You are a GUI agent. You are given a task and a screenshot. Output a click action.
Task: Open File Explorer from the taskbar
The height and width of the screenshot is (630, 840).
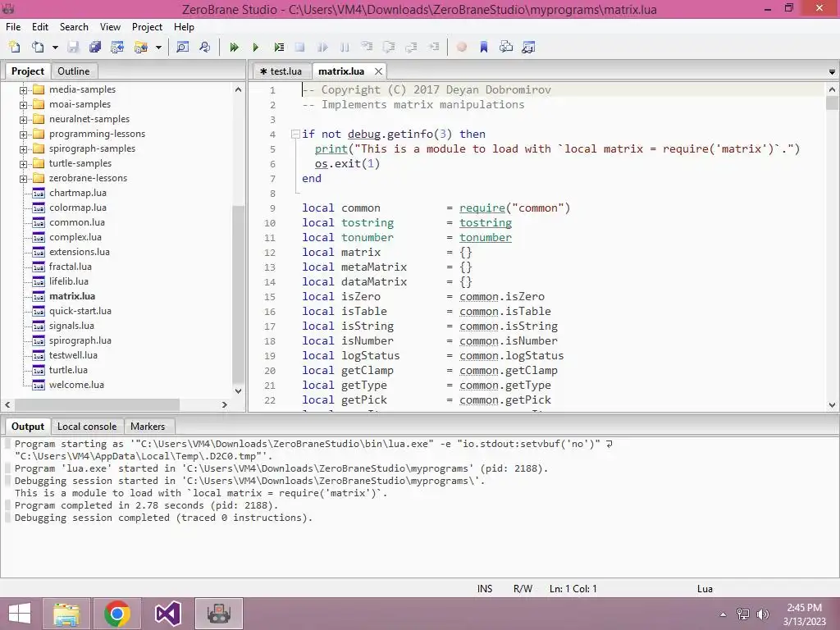click(66, 614)
